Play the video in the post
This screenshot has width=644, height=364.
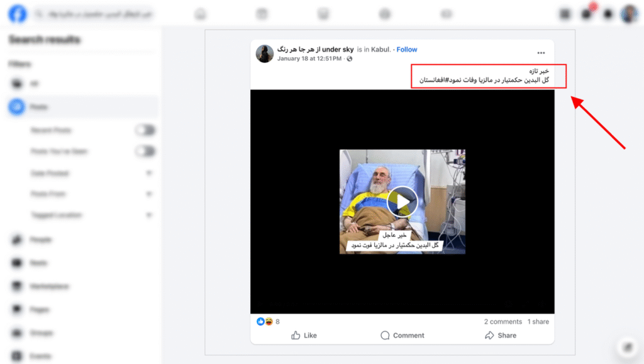point(402,202)
